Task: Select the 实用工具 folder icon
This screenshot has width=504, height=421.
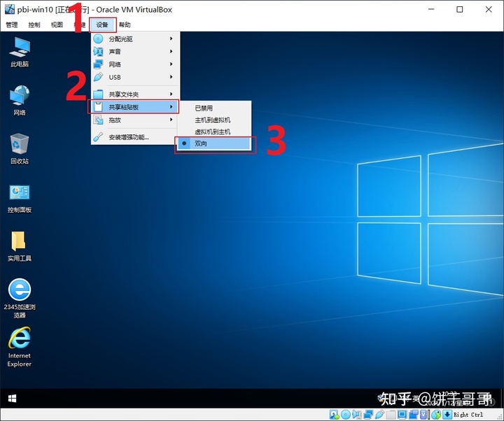Action: (x=20, y=246)
